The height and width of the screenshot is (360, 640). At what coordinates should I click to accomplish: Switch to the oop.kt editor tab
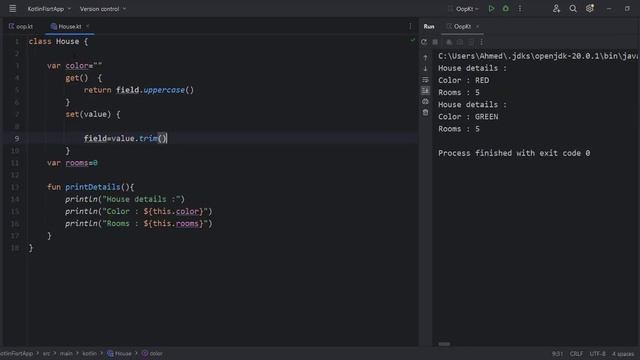[21, 27]
